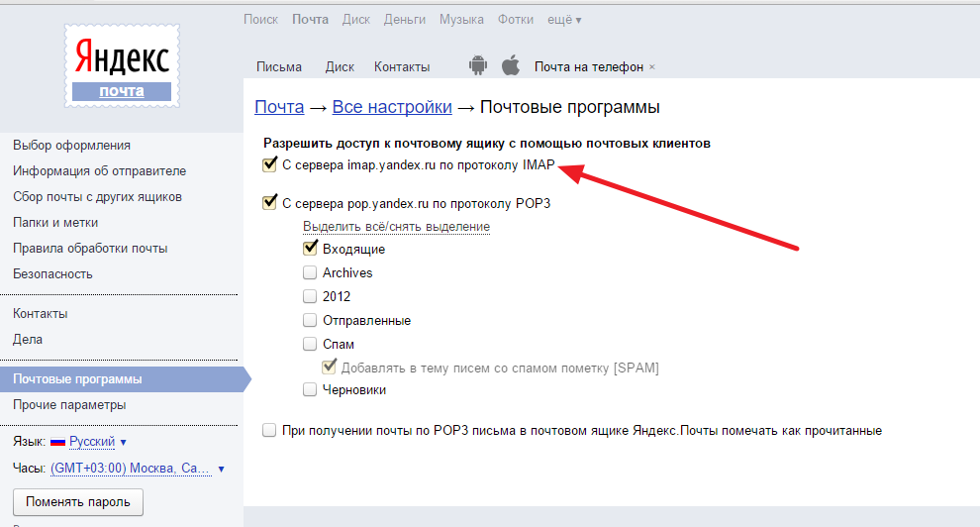Screen dimensions: 980x527
Task: Follow the Почта breadcrumb link
Action: coord(279,107)
